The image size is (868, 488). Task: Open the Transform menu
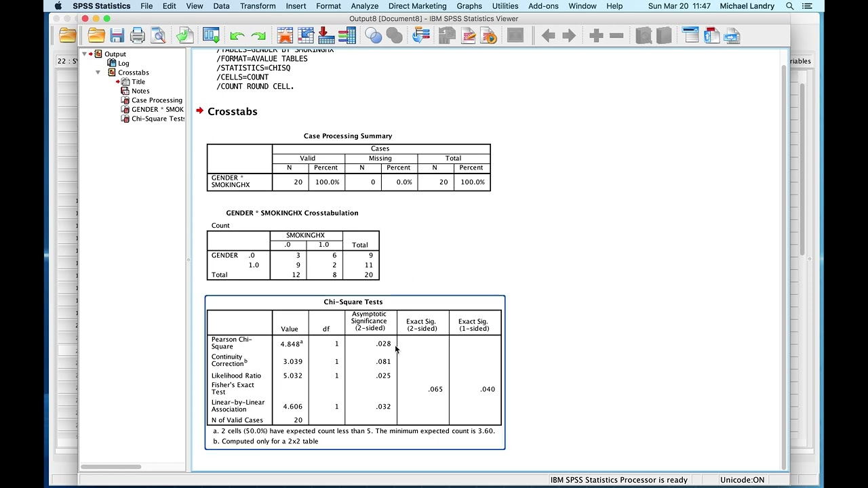(x=258, y=6)
